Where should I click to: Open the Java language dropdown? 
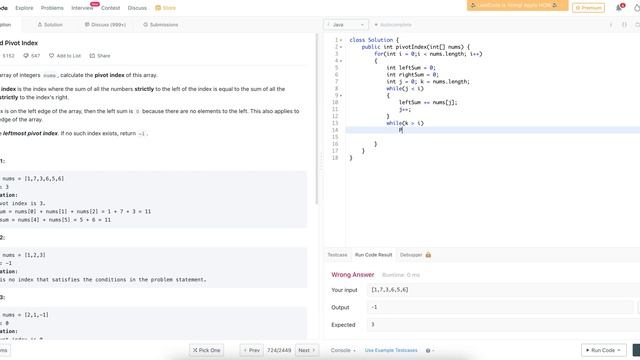pyautogui.click(x=346, y=24)
